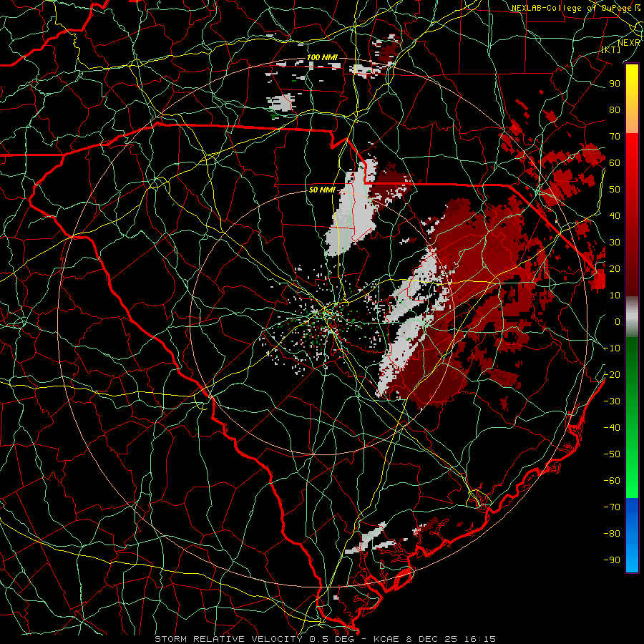Viewport: 644px width, 644px height.
Task: Click the "0.5 DEG" elevation angle text
Action: pyautogui.click(x=331, y=639)
